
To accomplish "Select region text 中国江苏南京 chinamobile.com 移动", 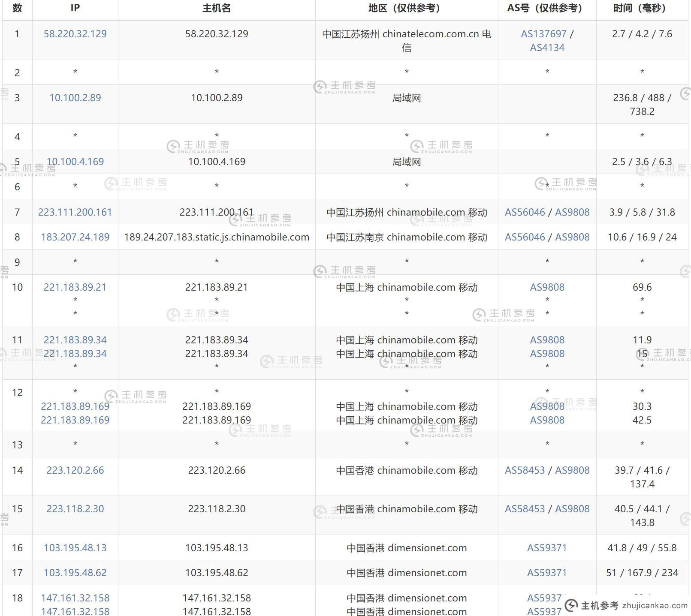I will tap(407, 237).
